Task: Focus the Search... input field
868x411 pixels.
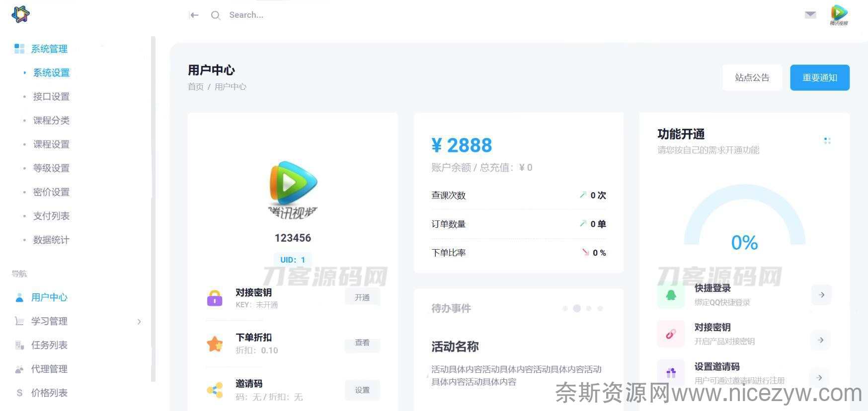Action: coord(246,15)
